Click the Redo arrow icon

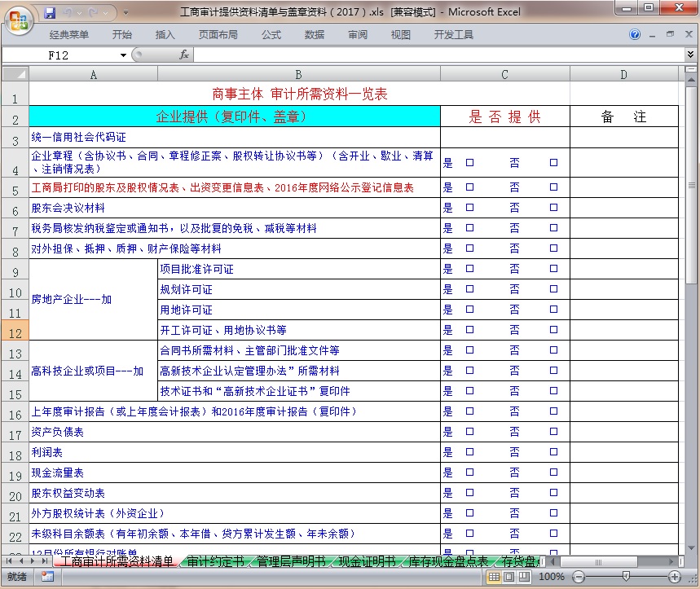point(93,13)
